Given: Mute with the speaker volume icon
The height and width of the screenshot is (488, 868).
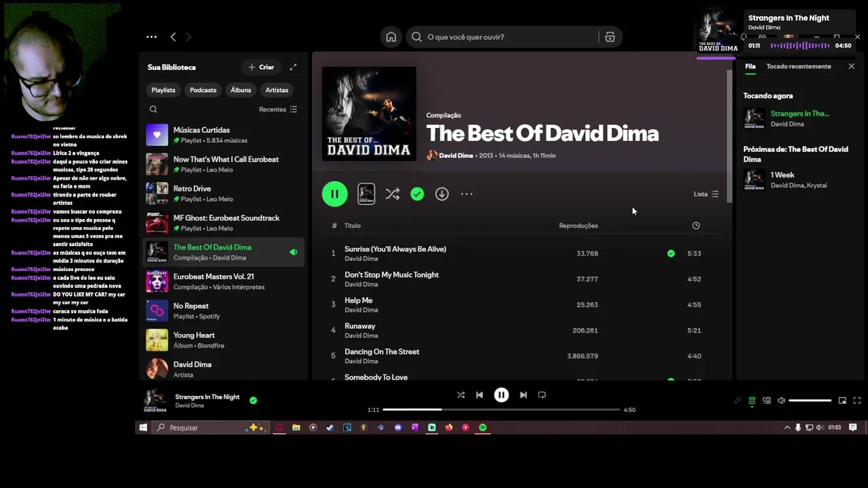Looking at the screenshot, I should pyautogui.click(x=781, y=401).
